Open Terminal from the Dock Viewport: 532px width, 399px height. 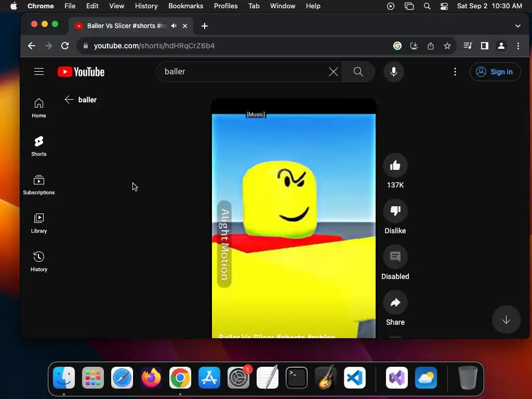pos(297,378)
